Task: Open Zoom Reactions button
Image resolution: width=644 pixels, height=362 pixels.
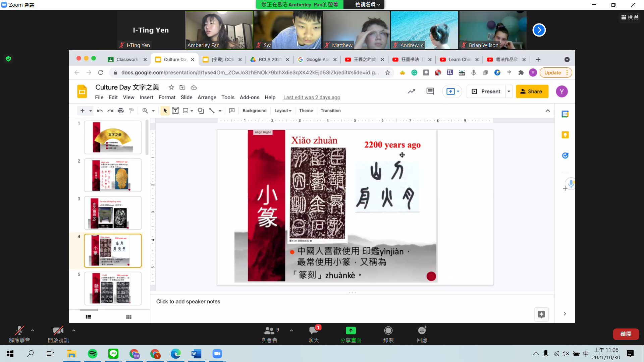Action: click(422, 335)
